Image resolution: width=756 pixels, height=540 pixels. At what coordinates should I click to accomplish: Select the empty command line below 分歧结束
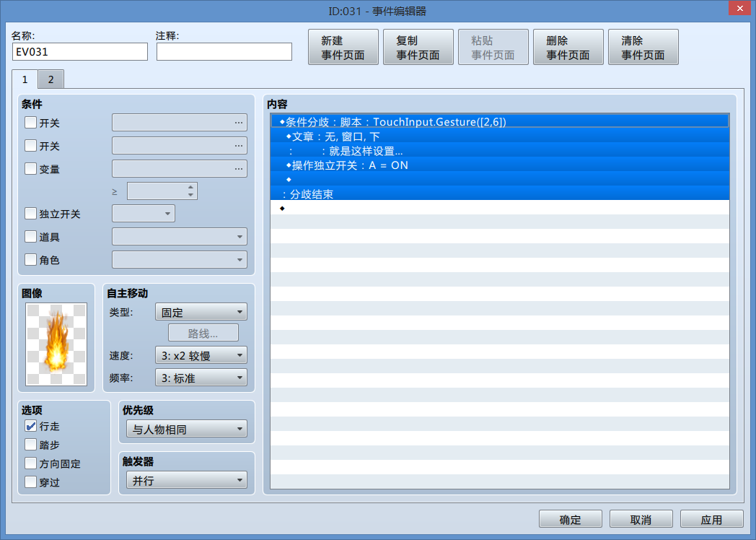[x=500, y=208]
